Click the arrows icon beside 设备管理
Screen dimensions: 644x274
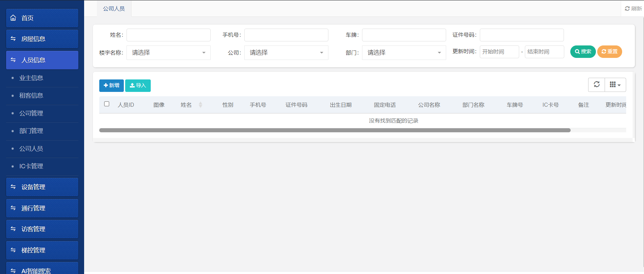point(13,187)
